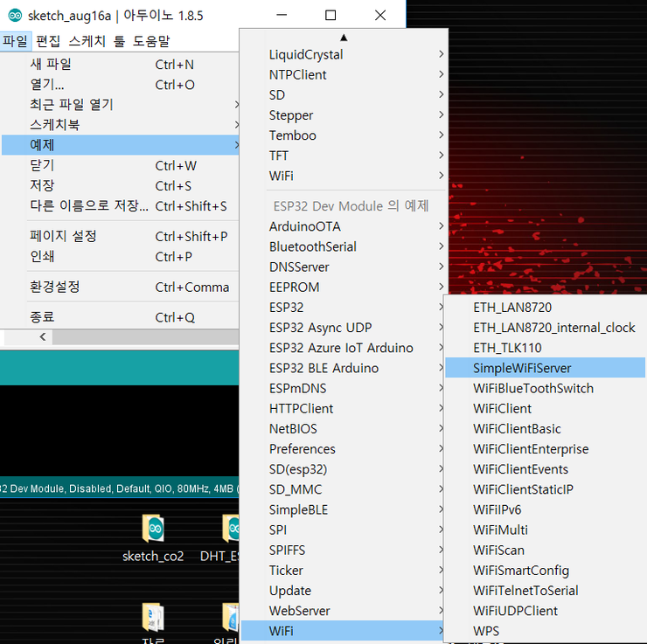Expand Stepper examples
Viewport: 647px width, 644px height.
tap(344, 115)
